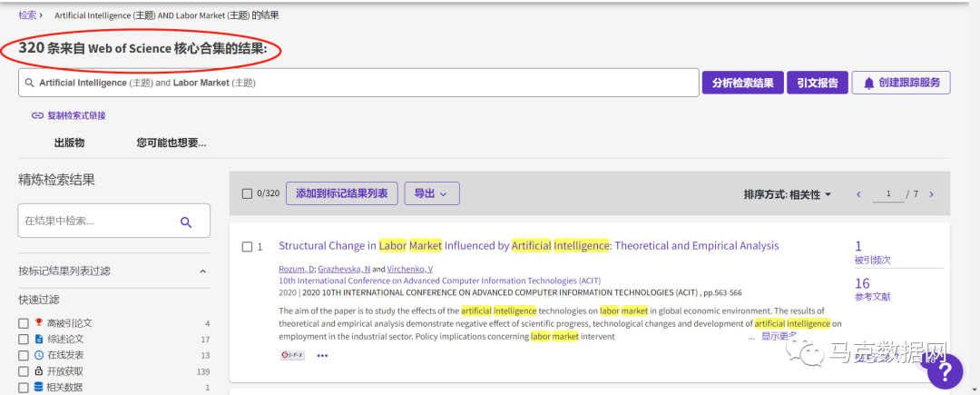Expand abstract with 显示更多
The width and height of the screenshot is (980, 395).
779,336
